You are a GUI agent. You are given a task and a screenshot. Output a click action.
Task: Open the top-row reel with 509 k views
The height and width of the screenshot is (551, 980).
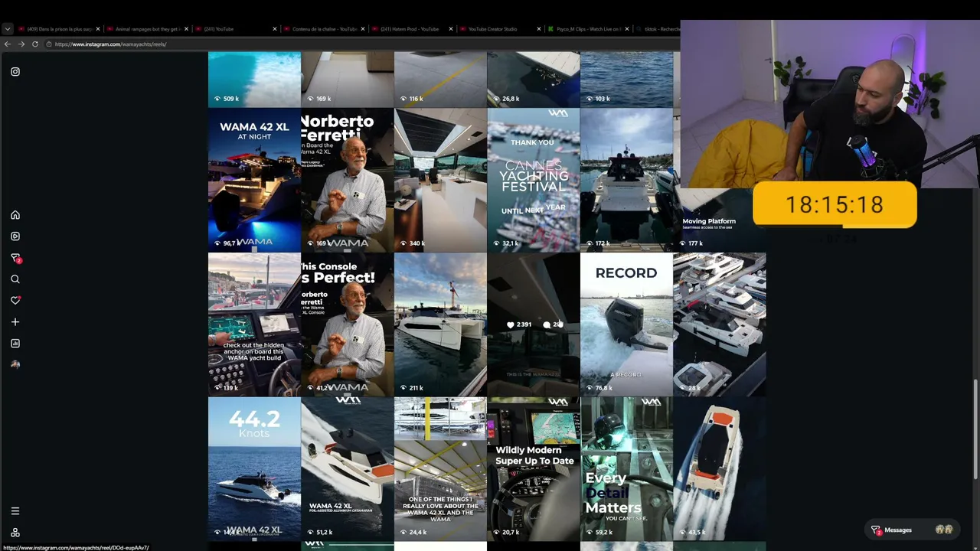[x=254, y=79]
